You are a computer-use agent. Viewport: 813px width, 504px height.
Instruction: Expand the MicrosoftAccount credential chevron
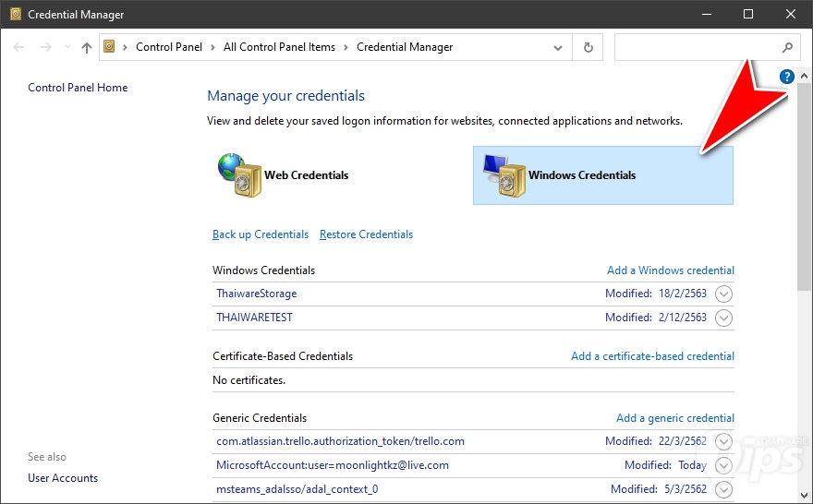tap(724, 465)
